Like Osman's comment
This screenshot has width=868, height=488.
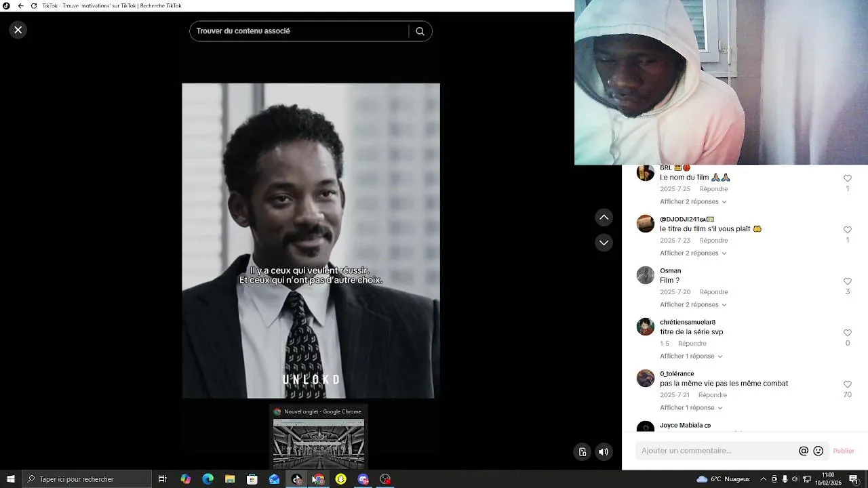[847, 282]
